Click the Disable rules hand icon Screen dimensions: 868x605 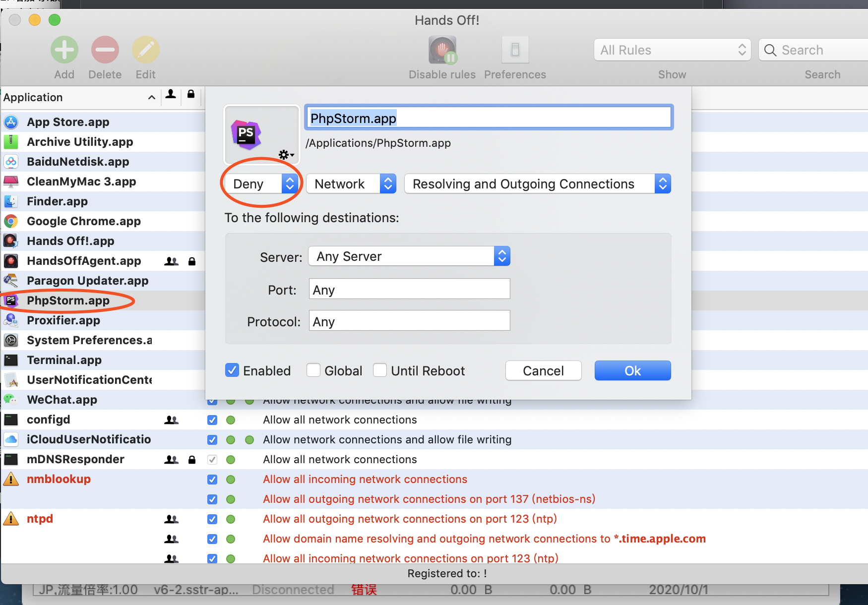(x=442, y=50)
